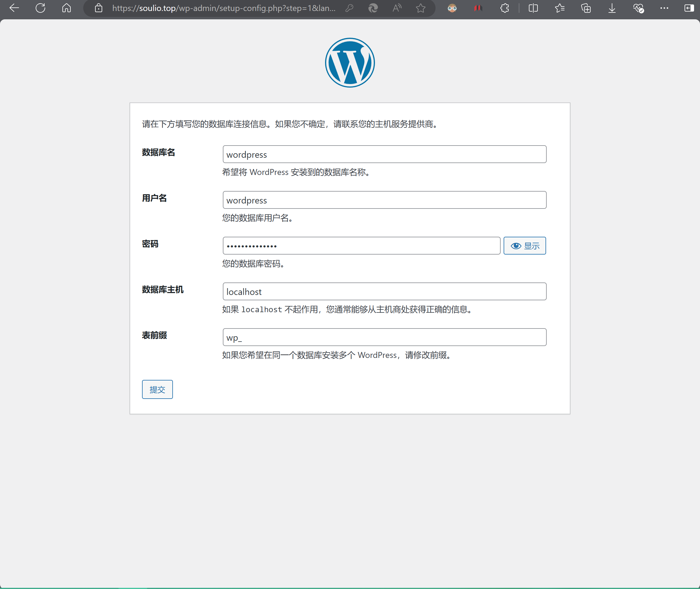The width and height of the screenshot is (700, 589).
Task: Click the 提交 submit button
Action: point(157,389)
